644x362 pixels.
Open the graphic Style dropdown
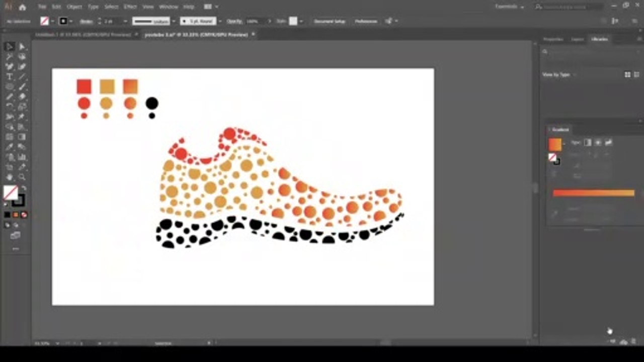tap(301, 21)
